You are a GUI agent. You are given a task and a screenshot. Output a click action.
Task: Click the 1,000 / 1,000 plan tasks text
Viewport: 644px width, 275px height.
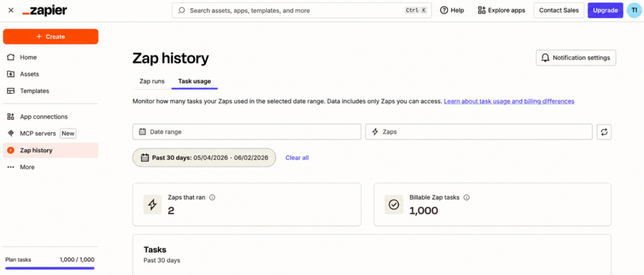(77, 260)
